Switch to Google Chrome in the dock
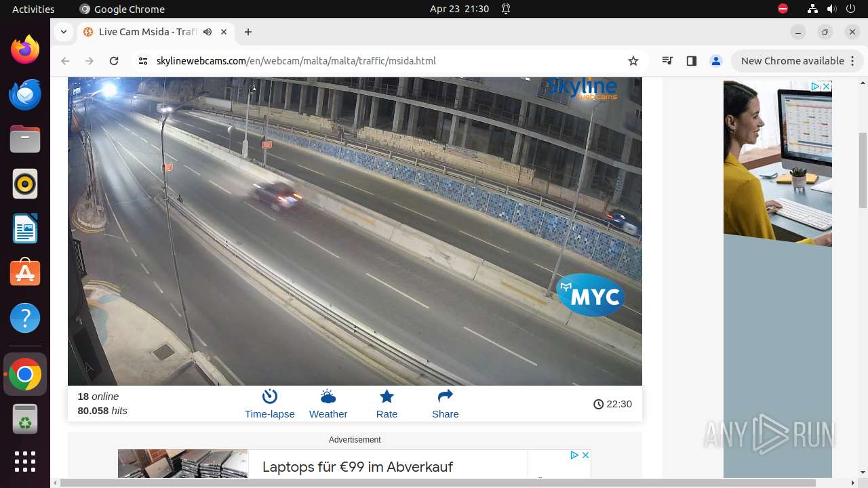Image resolution: width=868 pixels, height=488 pixels. (x=25, y=374)
